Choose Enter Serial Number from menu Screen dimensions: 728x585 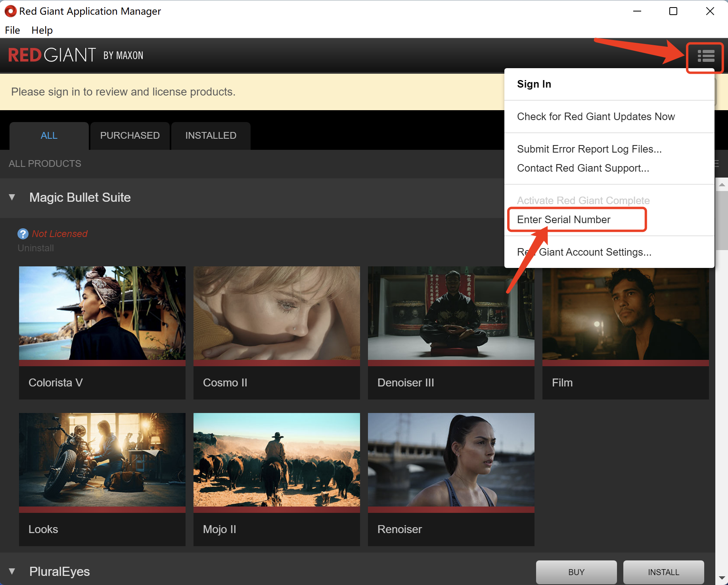tap(563, 220)
